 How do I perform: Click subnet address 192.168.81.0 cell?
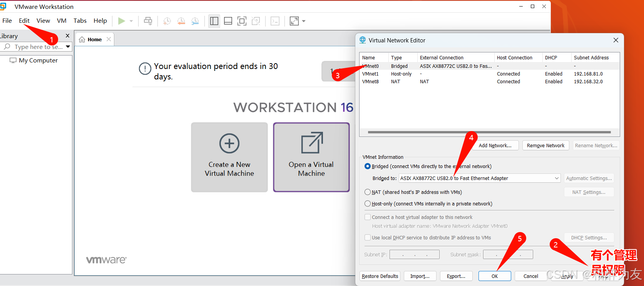[588, 74]
